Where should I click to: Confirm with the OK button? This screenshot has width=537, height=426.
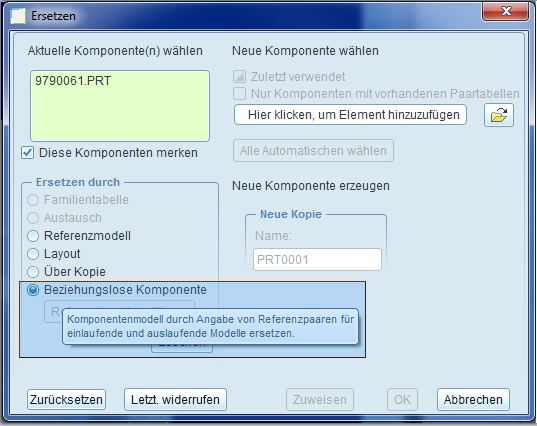pyautogui.click(x=402, y=399)
